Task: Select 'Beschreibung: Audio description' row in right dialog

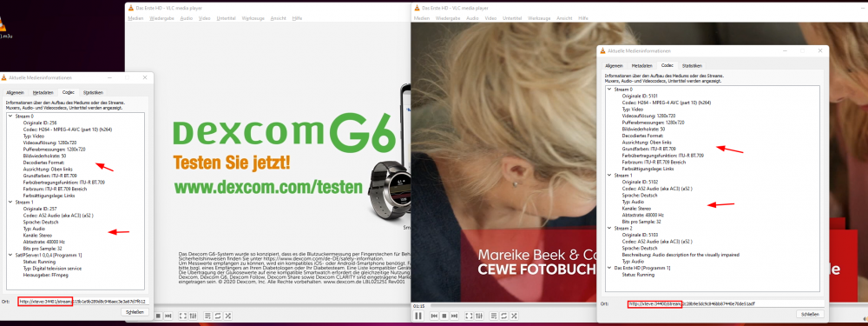Action: point(681,255)
